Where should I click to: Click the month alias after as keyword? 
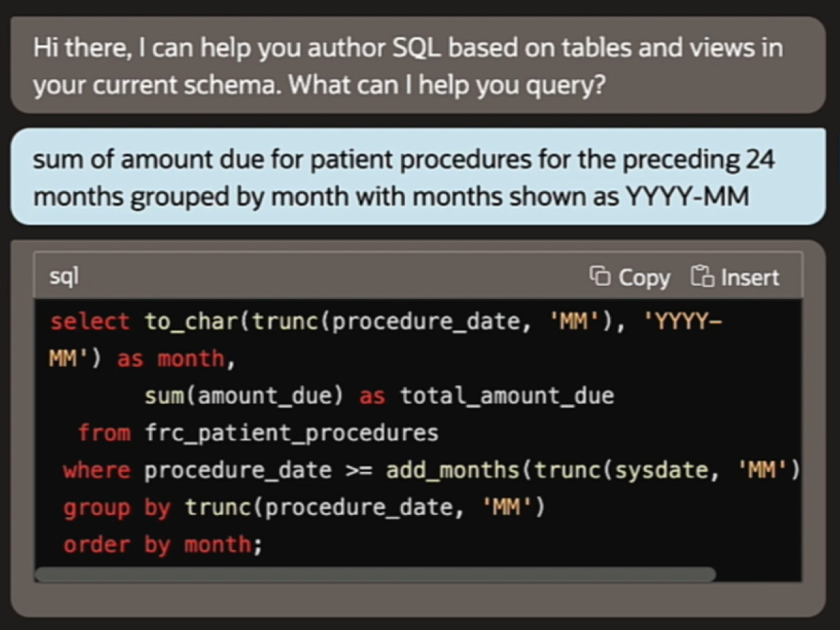point(192,359)
